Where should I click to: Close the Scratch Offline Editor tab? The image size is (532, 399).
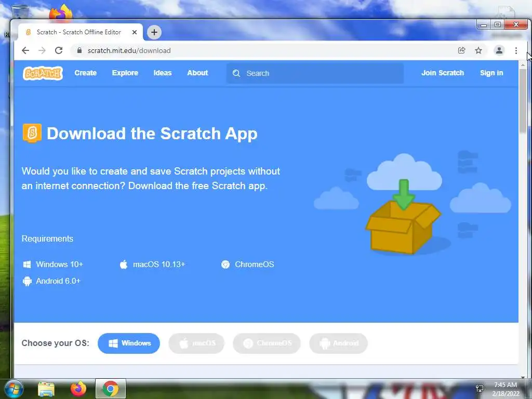[135, 32]
